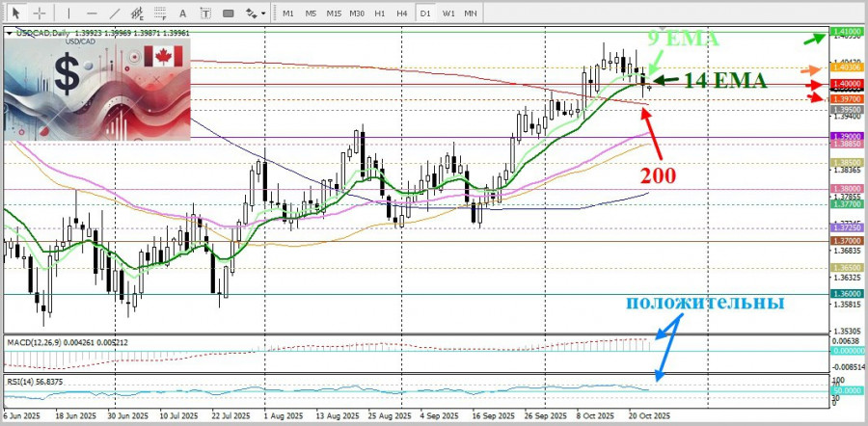Switch chart to W1 weekly

click(x=448, y=13)
